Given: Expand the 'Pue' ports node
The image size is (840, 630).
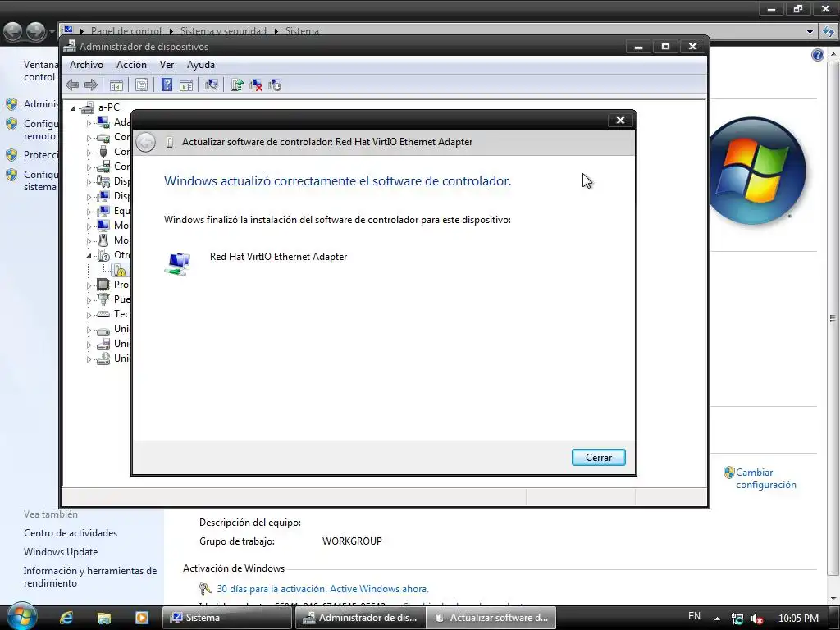Looking at the screenshot, I should [x=89, y=300].
